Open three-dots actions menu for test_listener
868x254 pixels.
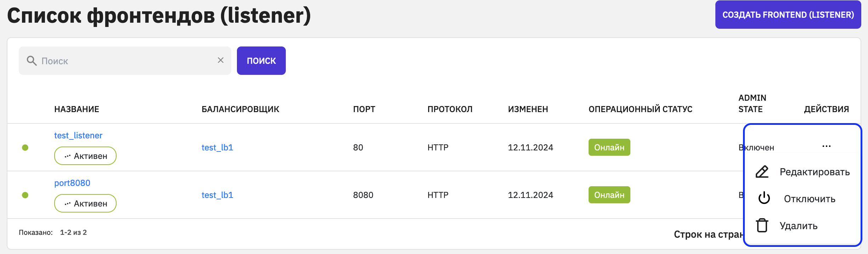coord(826,146)
